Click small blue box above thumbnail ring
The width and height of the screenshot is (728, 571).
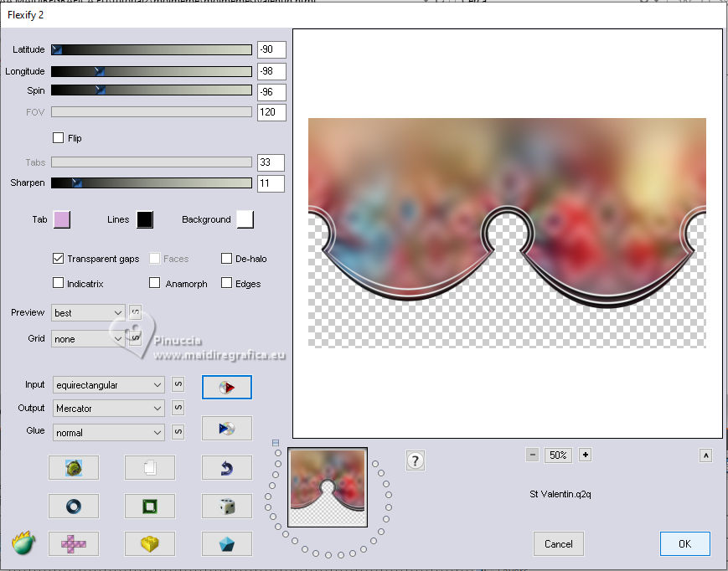tap(276, 443)
